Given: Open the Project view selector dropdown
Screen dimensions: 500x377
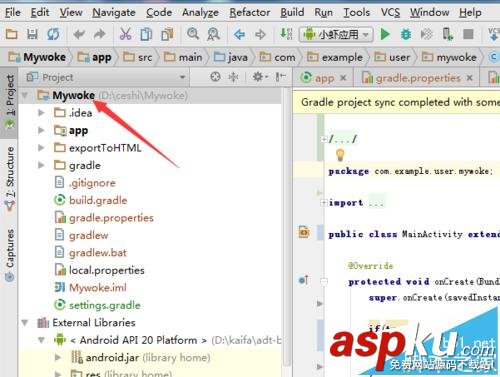Looking at the screenshot, I should coord(182,77).
